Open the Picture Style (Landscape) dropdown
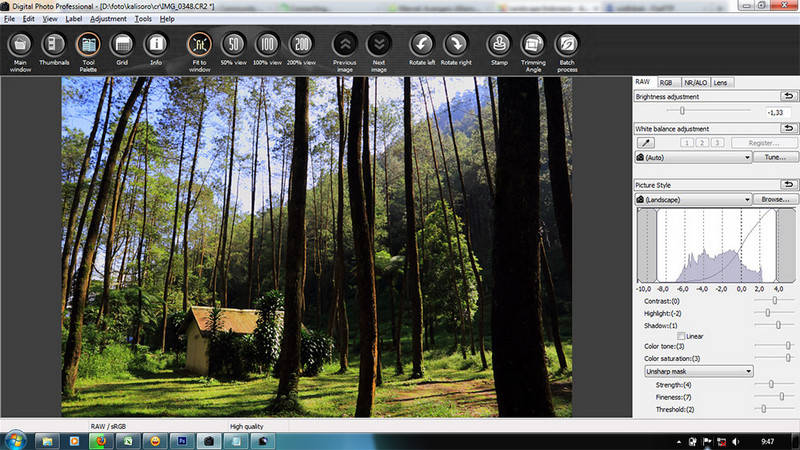 coord(693,199)
